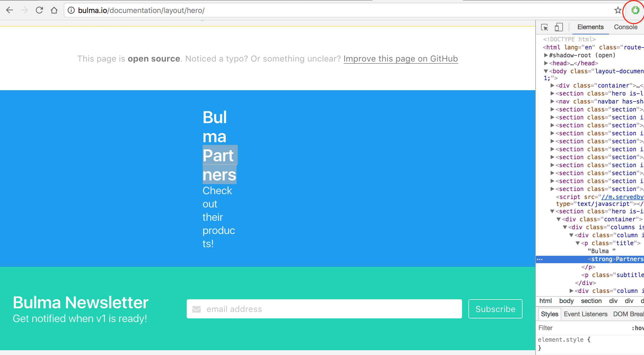The height and width of the screenshot is (355, 644).
Task: Click the DevTools undock/dock panel icon
Action: click(559, 27)
